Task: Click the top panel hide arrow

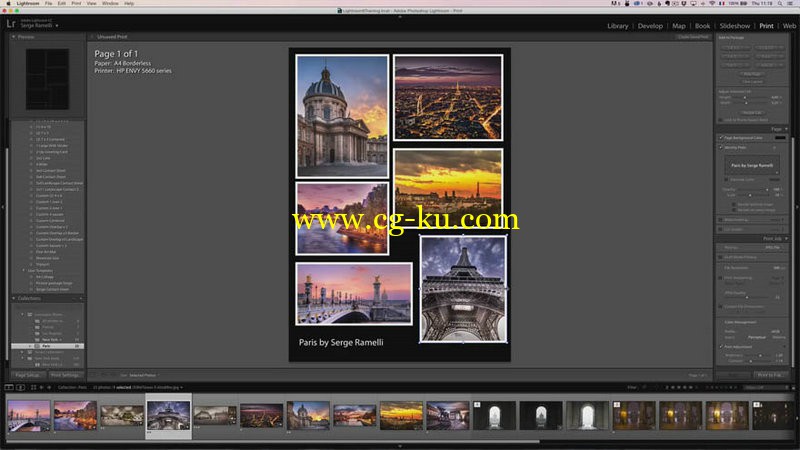Action: pos(400,16)
